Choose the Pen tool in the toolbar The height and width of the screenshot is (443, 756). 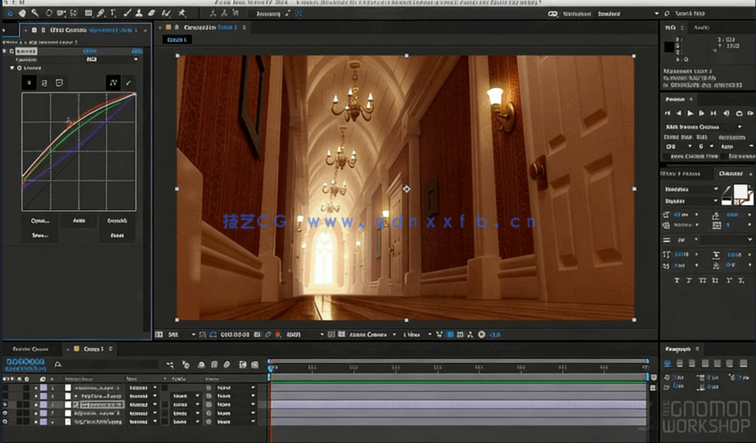(100, 13)
